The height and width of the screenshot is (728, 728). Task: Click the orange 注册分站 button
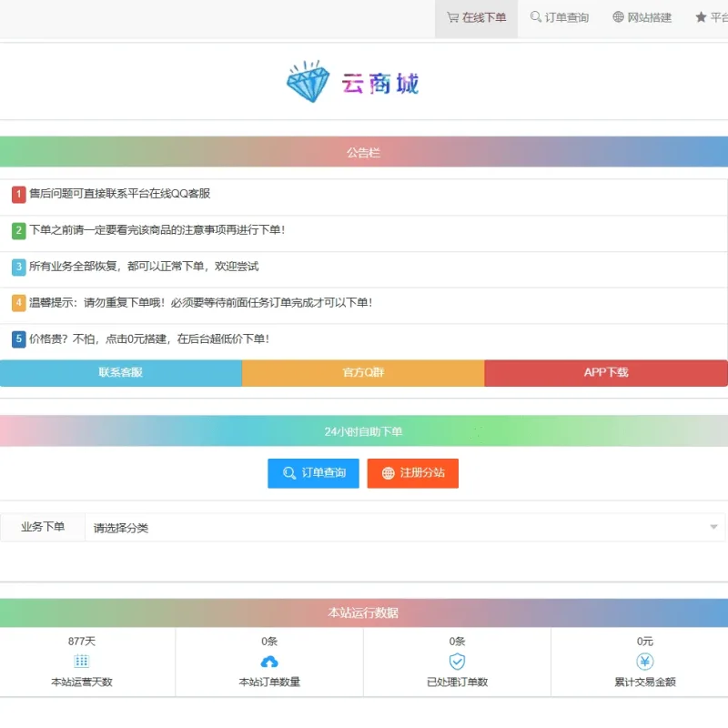pyautogui.click(x=413, y=473)
